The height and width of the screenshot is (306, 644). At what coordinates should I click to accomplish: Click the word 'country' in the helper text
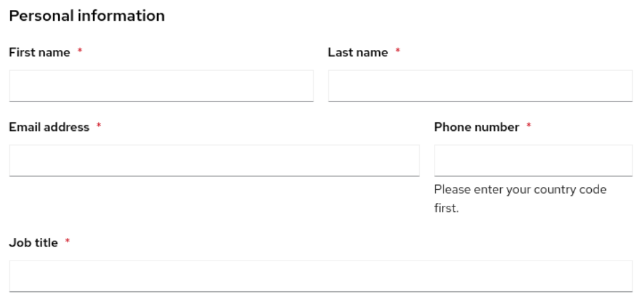[x=556, y=190]
